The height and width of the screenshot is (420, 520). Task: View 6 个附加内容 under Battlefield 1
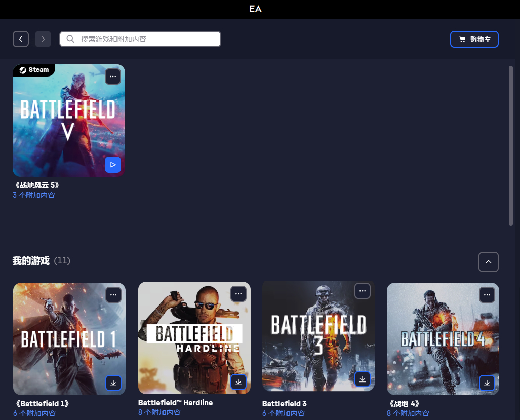34,413
